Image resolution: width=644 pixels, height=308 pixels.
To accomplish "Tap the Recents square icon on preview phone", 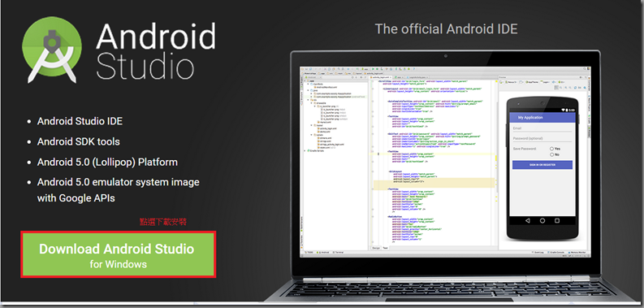I will coord(557,221).
